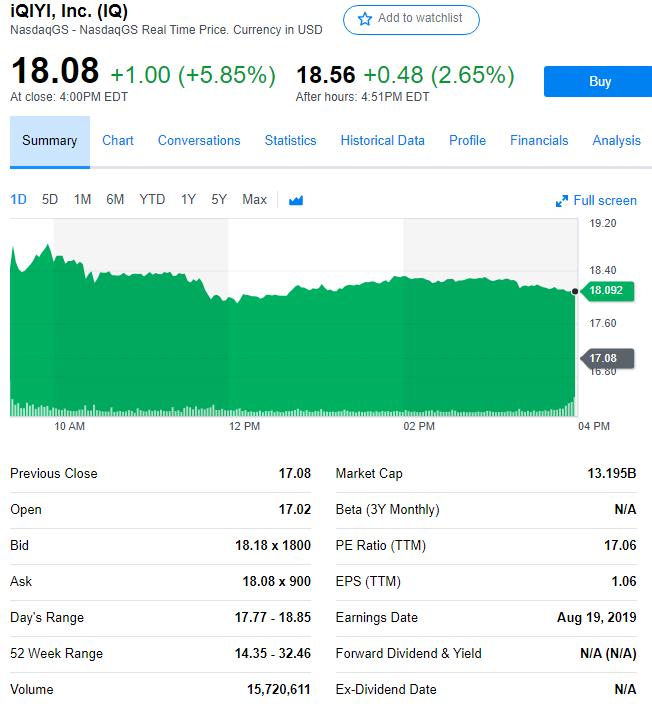
Task: Click the At close: 4:00PM EDT text
Action: tap(69, 97)
